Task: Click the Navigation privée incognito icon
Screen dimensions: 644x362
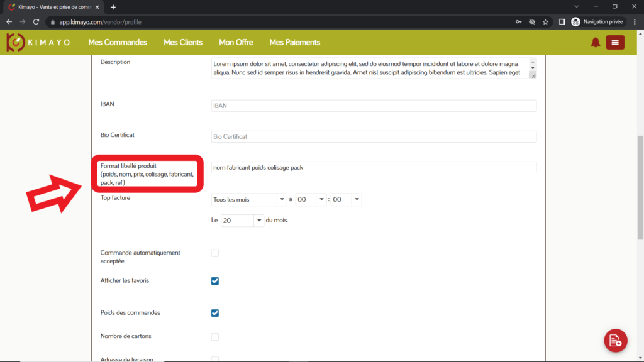Action: pyautogui.click(x=575, y=22)
